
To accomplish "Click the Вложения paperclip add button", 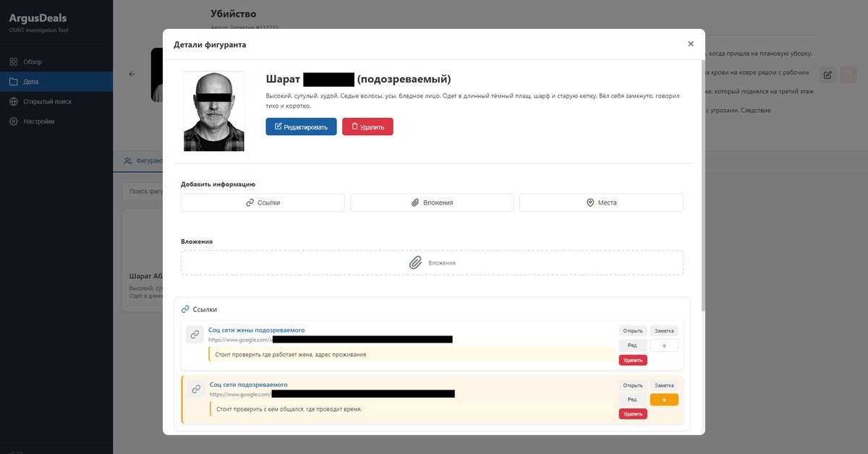I will [x=432, y=202].
